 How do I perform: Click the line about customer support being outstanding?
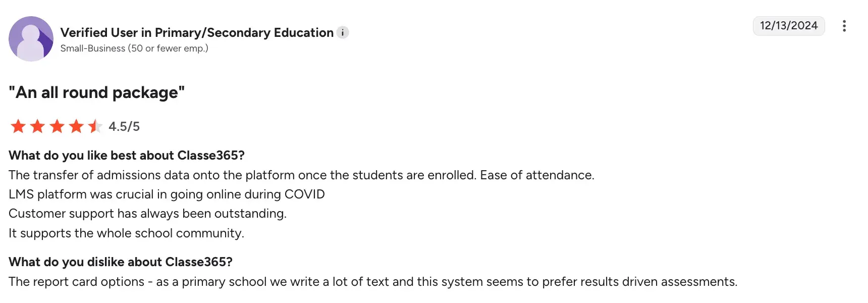148,213
